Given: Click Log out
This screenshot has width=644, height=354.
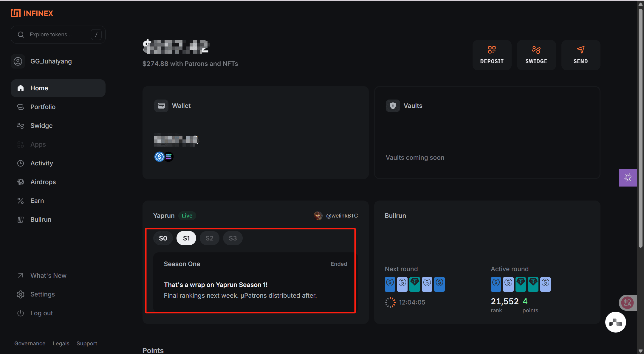Looking at the screenshot, I should [58, 313].
